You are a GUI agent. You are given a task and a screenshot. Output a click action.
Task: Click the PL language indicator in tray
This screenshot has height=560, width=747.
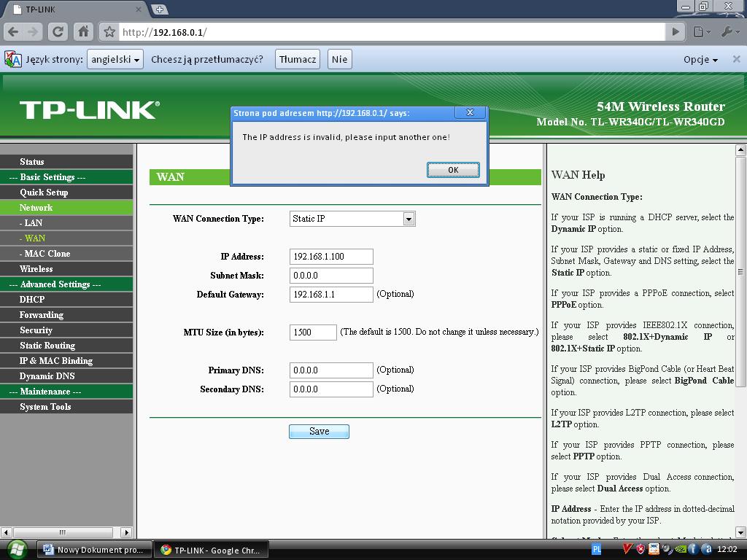click(596, 550)
